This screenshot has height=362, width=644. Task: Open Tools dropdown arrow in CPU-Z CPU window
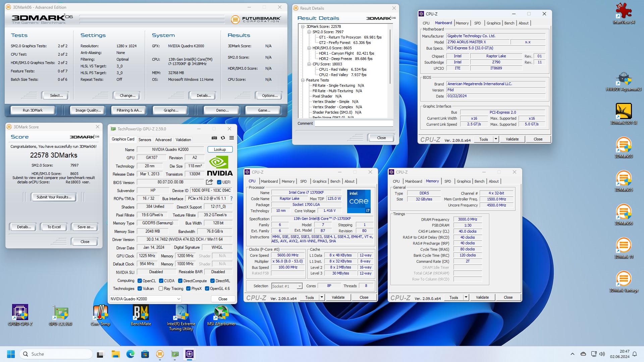click(x=322, y=297)
